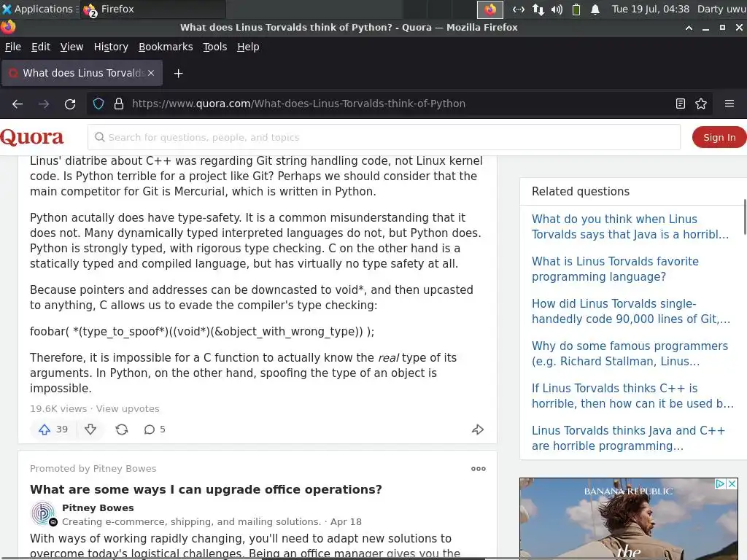The image size is (747, 560).
Task: Close the Banana Republic ad
Action: [x=732, y=484]
